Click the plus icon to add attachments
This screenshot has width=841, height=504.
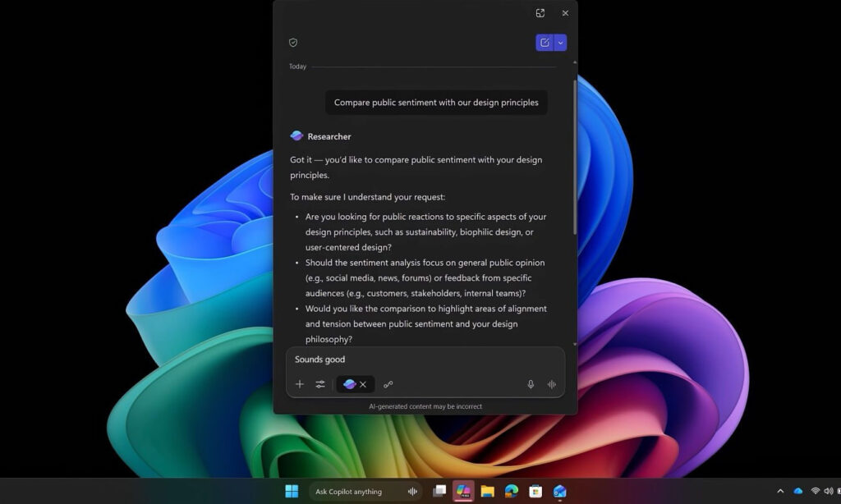coord(300,384)
